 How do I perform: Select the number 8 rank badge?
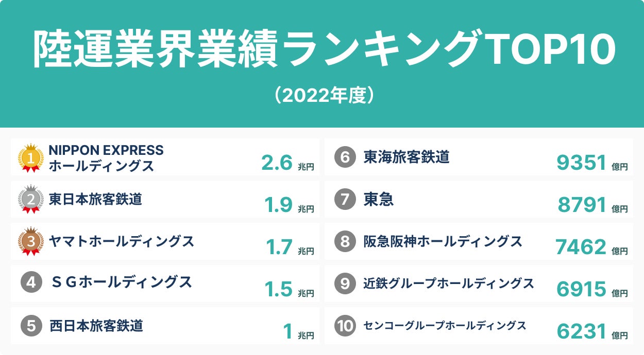(x=345, y=241)
